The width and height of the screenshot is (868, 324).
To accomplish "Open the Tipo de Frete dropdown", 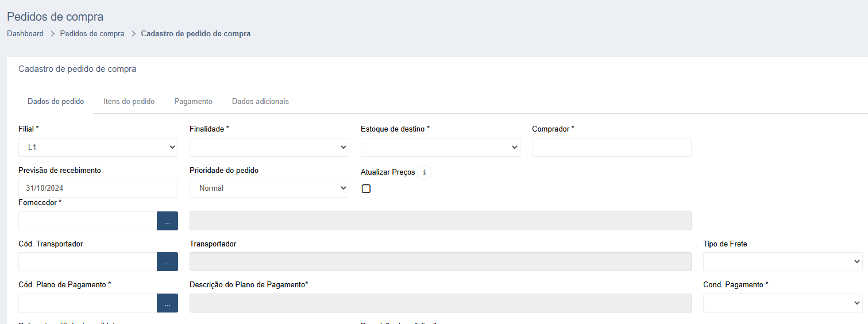I will [782, 262].
